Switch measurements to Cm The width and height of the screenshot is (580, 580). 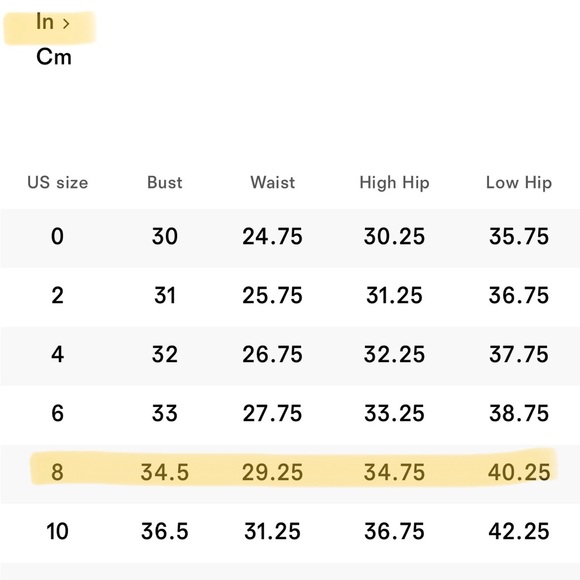click(x=54, y=57)
